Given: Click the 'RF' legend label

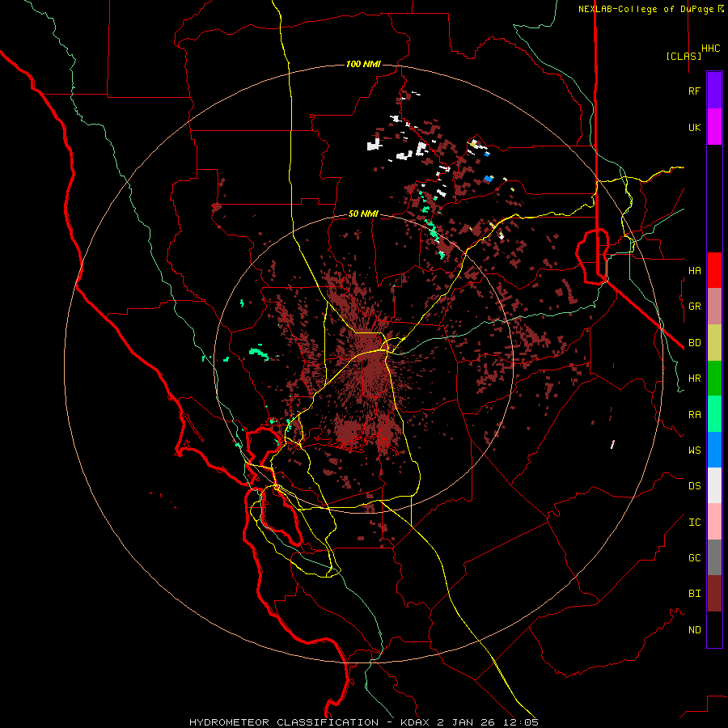Looking at the screenshot, I should point(694,91).
